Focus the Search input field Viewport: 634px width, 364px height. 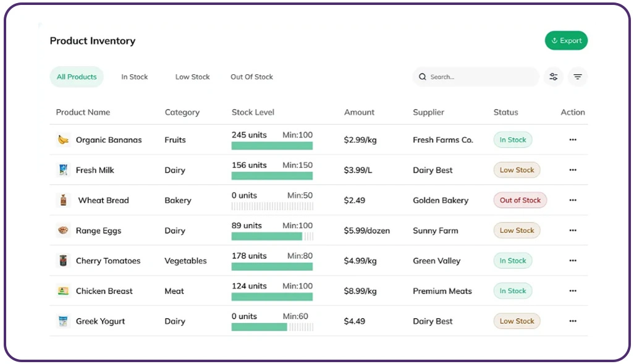click(476, 77)
